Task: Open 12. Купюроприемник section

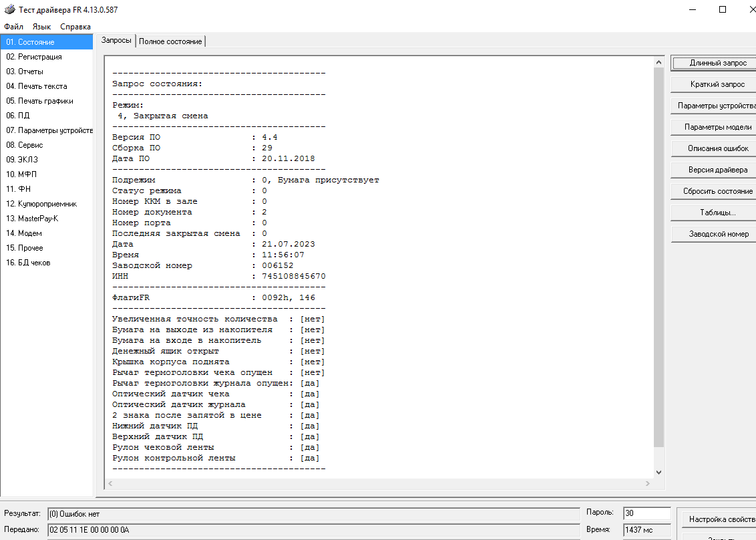Action: click(47, 204)
